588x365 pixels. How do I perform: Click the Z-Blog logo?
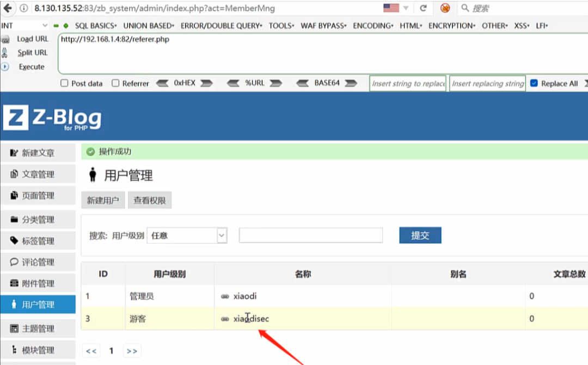pyautogui.click(x=52, y=117)
